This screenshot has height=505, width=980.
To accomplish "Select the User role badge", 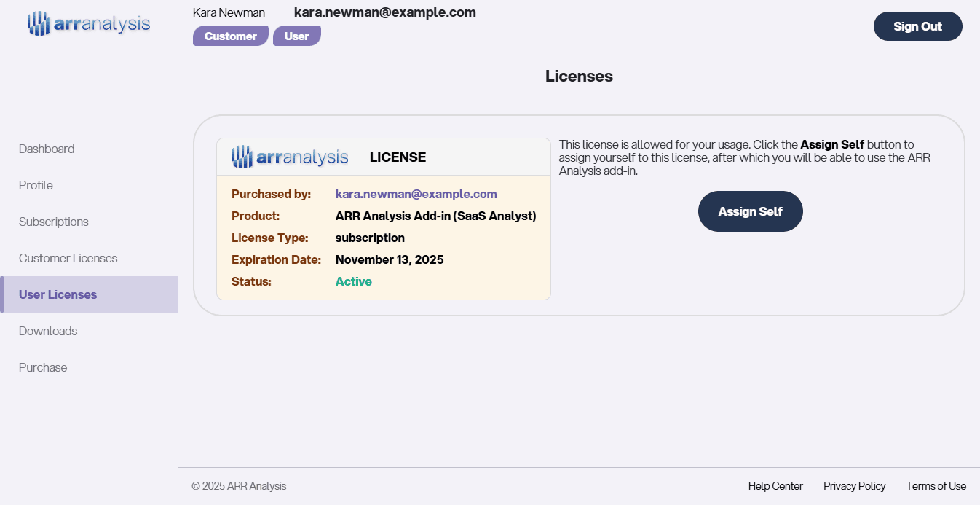I will click(297, 35).
